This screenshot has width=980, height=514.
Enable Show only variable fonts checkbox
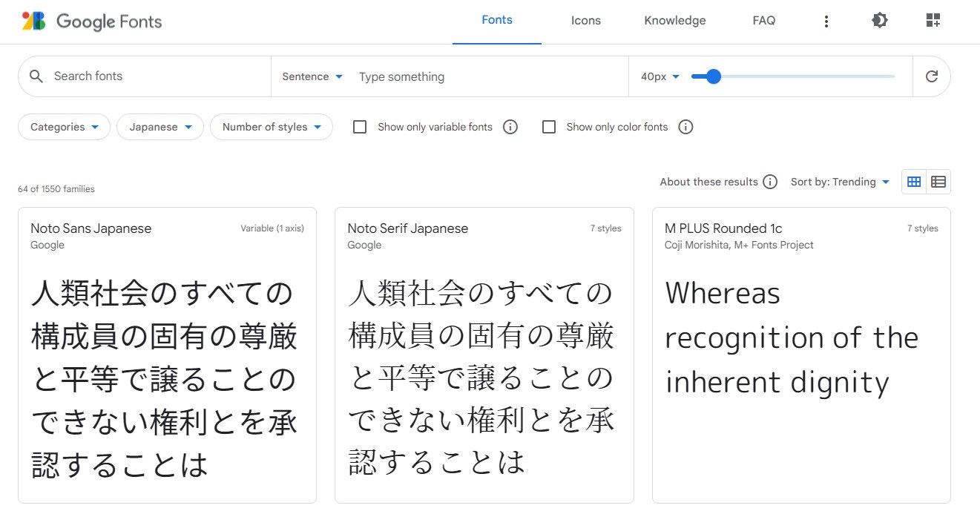(361, 127)
